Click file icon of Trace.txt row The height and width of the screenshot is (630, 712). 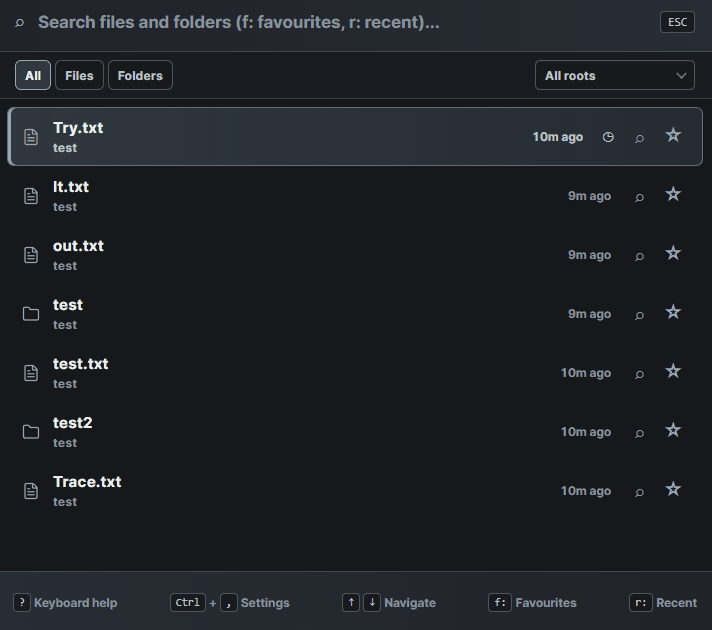pyautogui.click(x=31, y=491)
